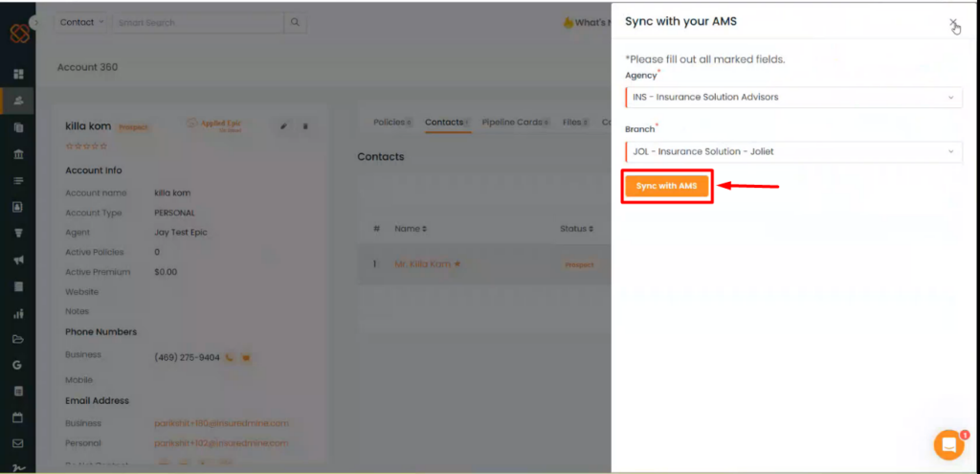Open the Contacts person icon in sidebar
The height and width of the screenshot is (474, 980).
coord(18,101)
